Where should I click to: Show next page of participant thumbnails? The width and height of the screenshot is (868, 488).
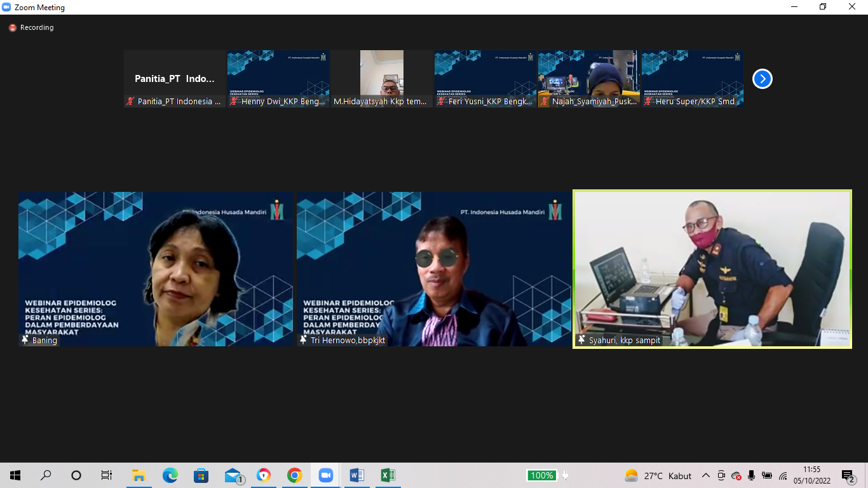762,79
